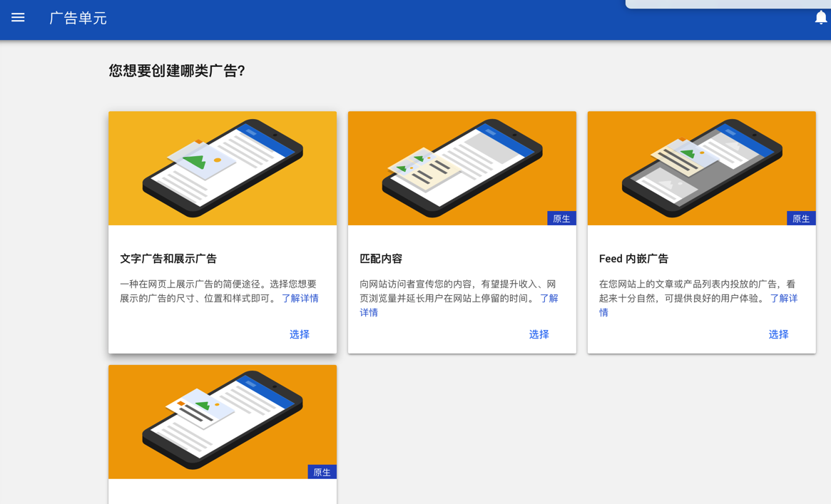This screenshot has height=504, width=831.
Task: Open 了解详情 link in 文字广告和展示广告 card
Action: (300, 298)
